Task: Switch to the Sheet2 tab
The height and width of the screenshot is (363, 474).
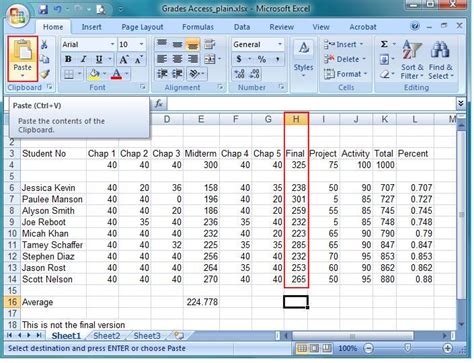Action: point(107,336)
